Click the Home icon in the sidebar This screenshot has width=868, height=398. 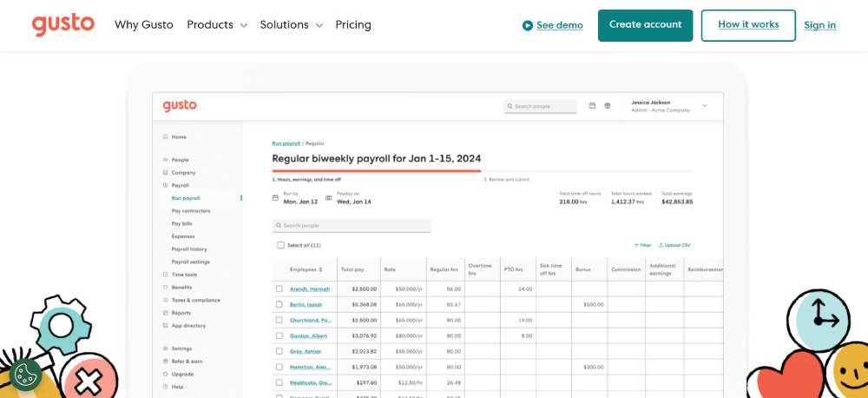[x=165, y=137]
